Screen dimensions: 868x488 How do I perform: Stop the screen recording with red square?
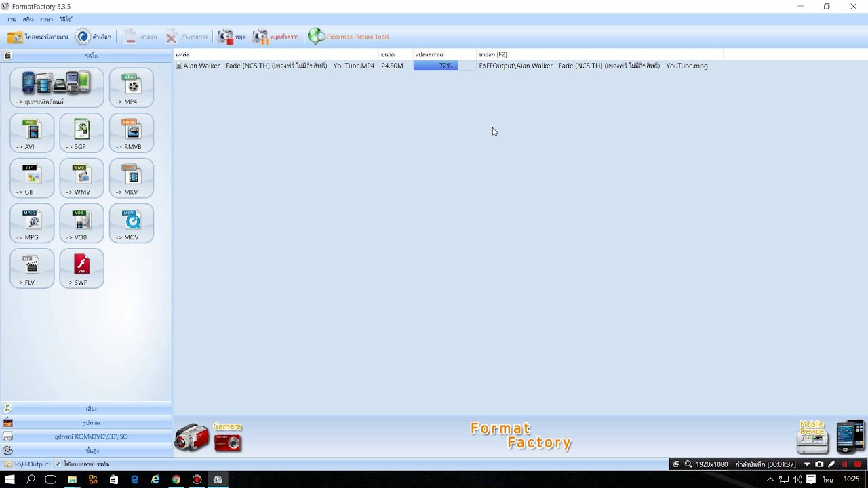pyautogui.click(x=858, y=464)
